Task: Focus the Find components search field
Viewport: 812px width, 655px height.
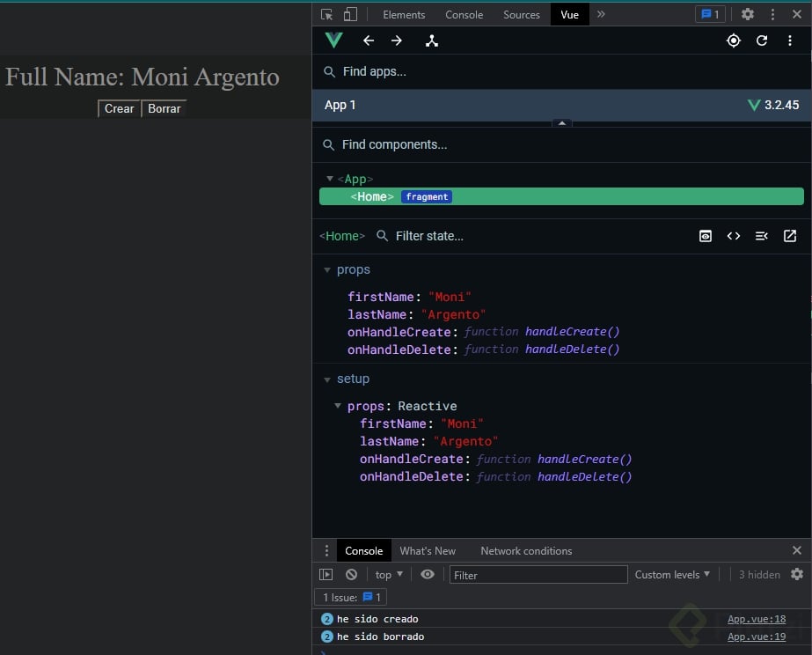Action: pyautogui.click(x=561, y=144)
